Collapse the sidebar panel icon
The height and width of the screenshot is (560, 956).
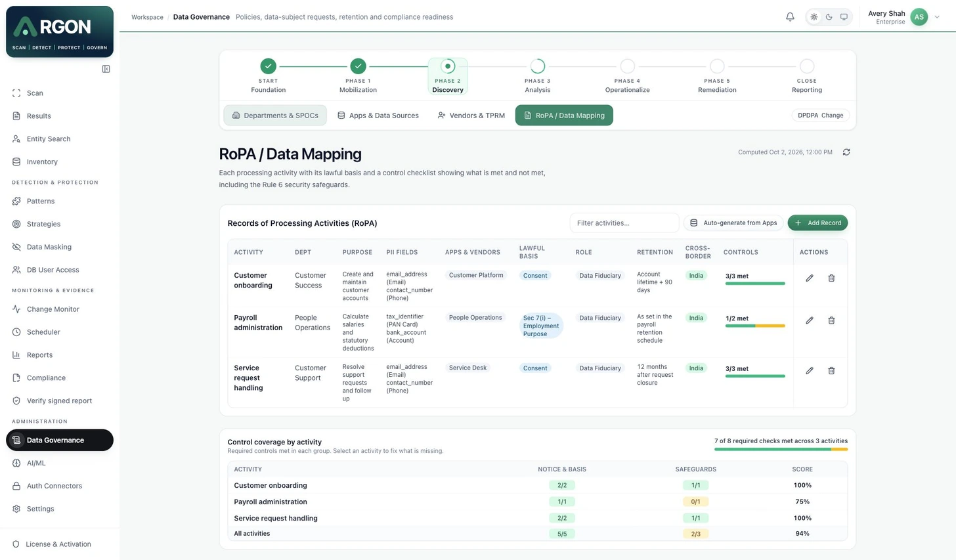click(106, 69)
